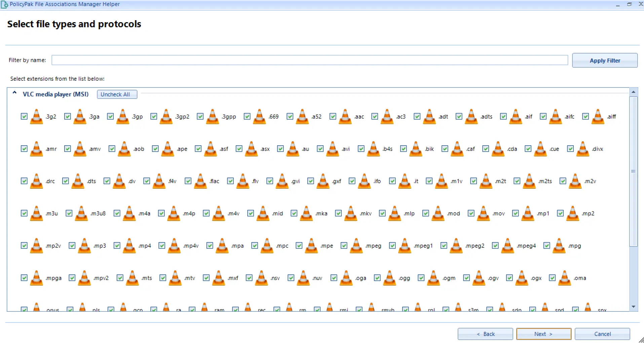Click the VLC cone icon for .mkv
The width and height of the screenshot is (644, 343).
(351, 214)
